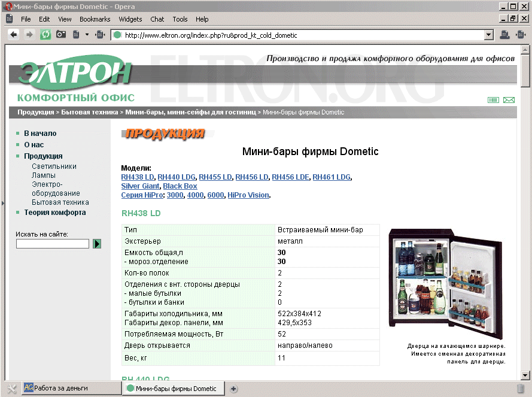Click the new page document icon in the toolbar
532x397 pixels.
[x=76, y=35]
